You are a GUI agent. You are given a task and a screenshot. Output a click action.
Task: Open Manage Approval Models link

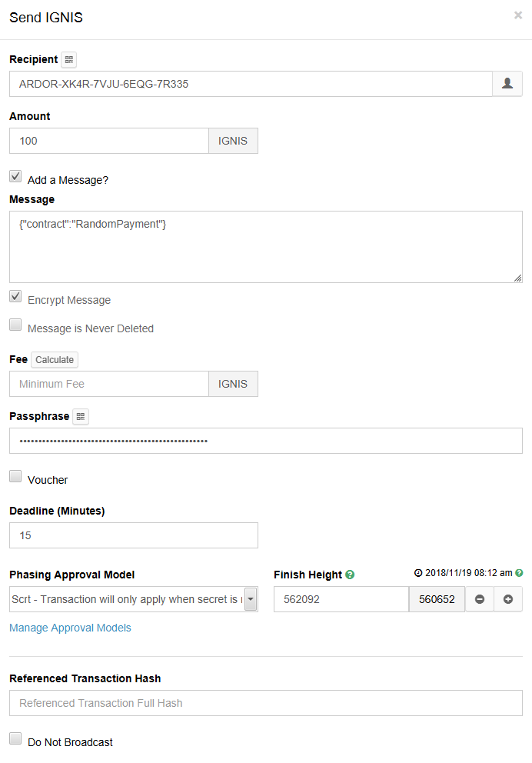pyautogui.click(x=70, y=628)
